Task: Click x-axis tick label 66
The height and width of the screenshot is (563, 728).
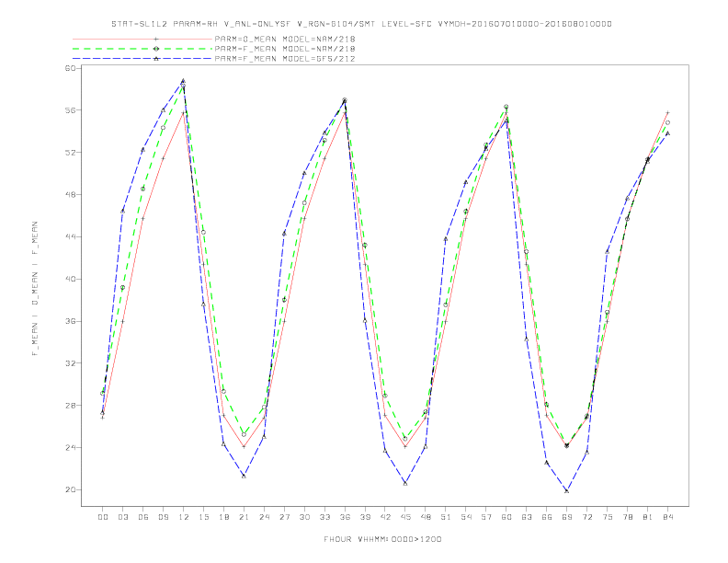Action: [x=547, y=517]
